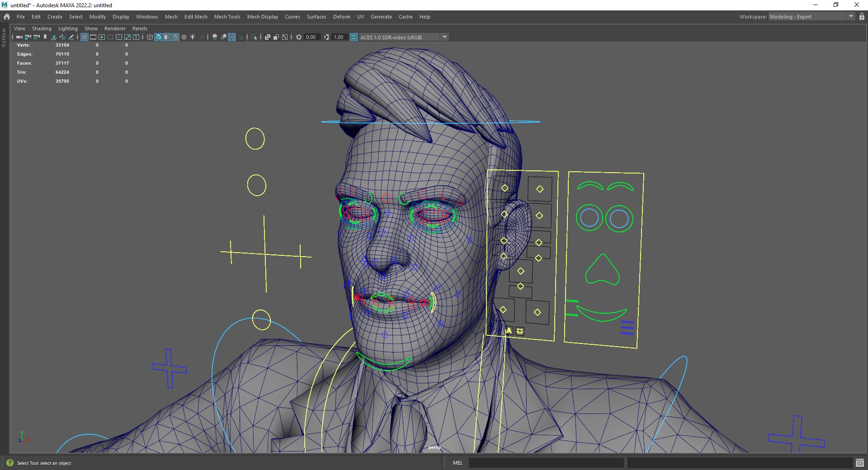Toggle the Safe Action overlay
This screenshot has width=868, height=470.
tap(127, 37)
